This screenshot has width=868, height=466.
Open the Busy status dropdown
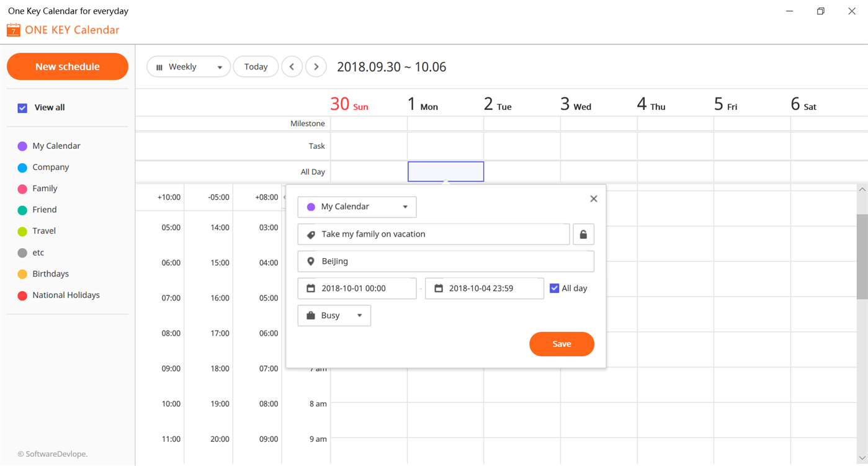tap(360, 315)
